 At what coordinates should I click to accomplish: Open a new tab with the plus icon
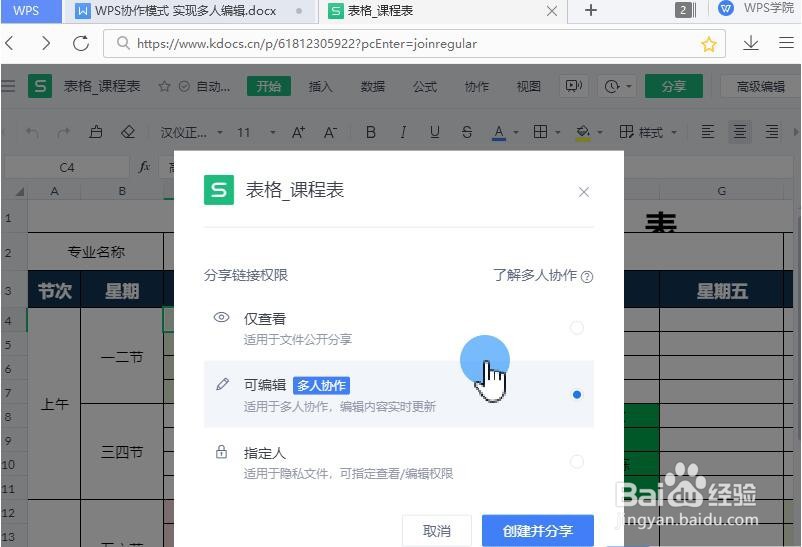[x=591, y=10]
